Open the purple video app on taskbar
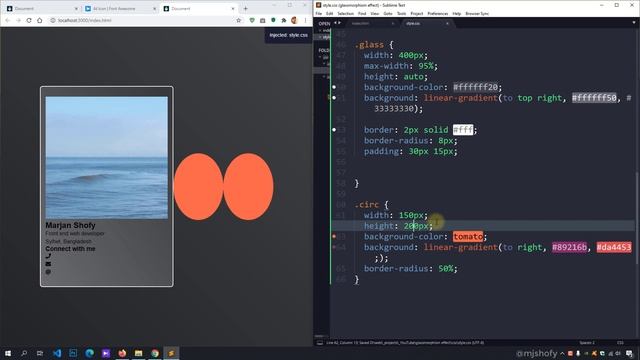Screen dimensions: 640x360 106,353
